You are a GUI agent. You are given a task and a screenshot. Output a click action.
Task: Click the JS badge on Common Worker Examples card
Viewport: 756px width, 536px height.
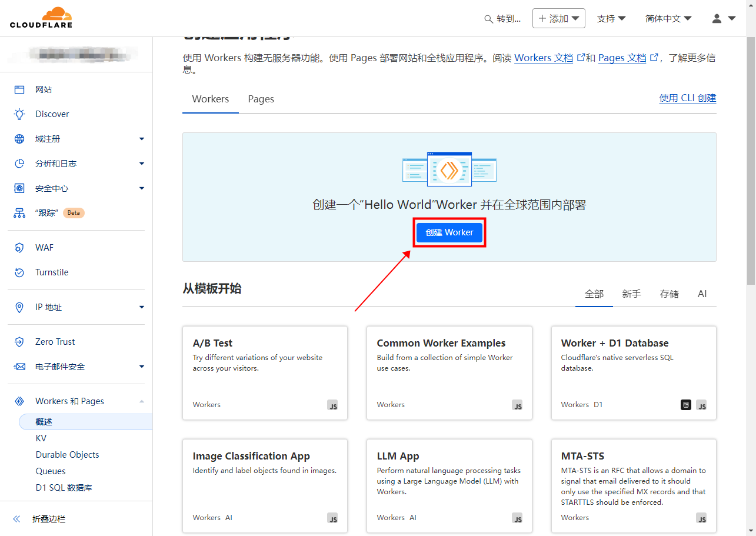(x=517, y=405)
